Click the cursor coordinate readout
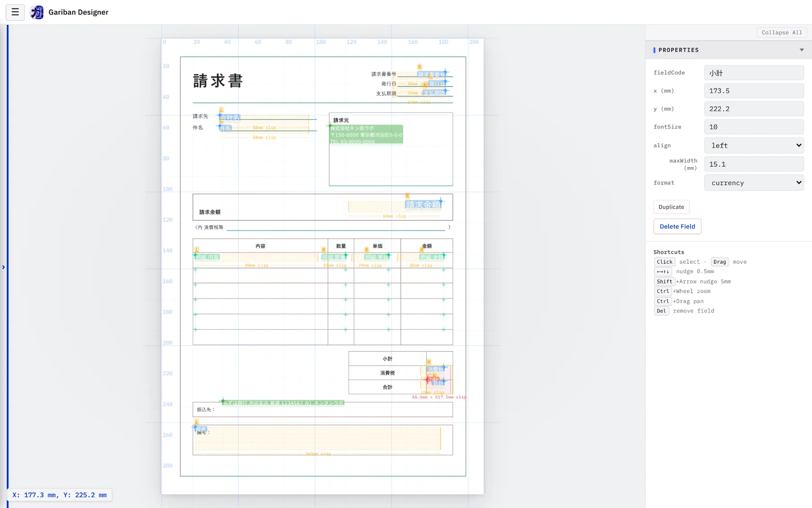The height and width of the screenshot is (508, 812). (x=60, y=495)
